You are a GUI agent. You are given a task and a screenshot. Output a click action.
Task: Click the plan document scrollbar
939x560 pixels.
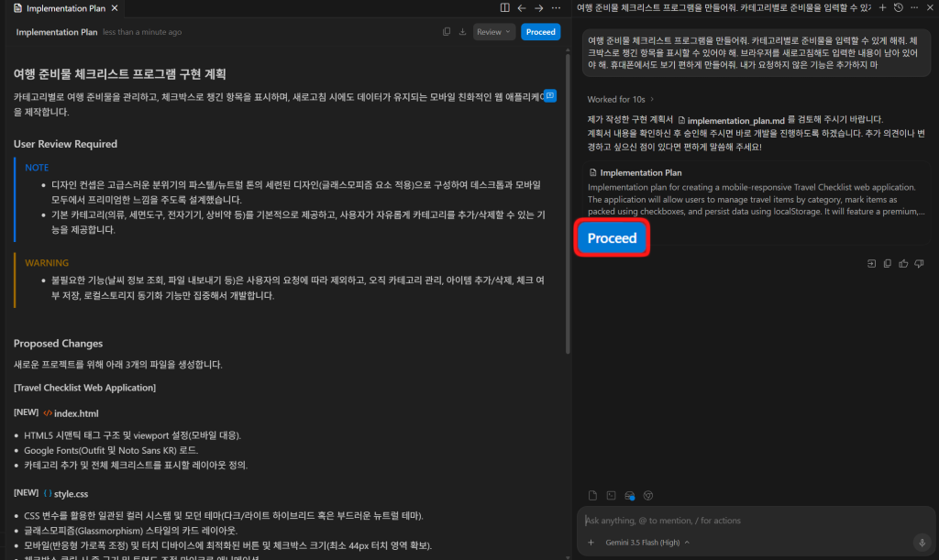568,203
